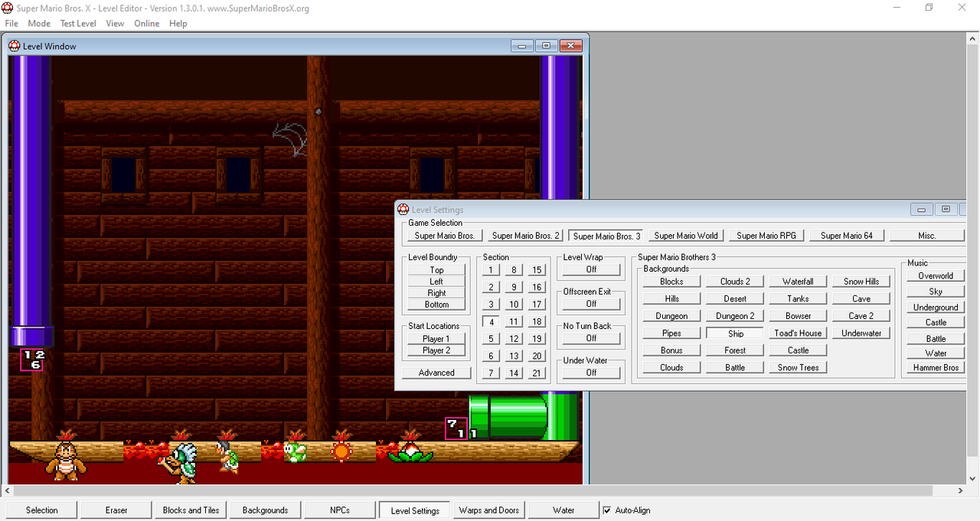Choose Super Mario RPG game selection
This screenshot has height=521, width=980.
[x=766, y=236]
